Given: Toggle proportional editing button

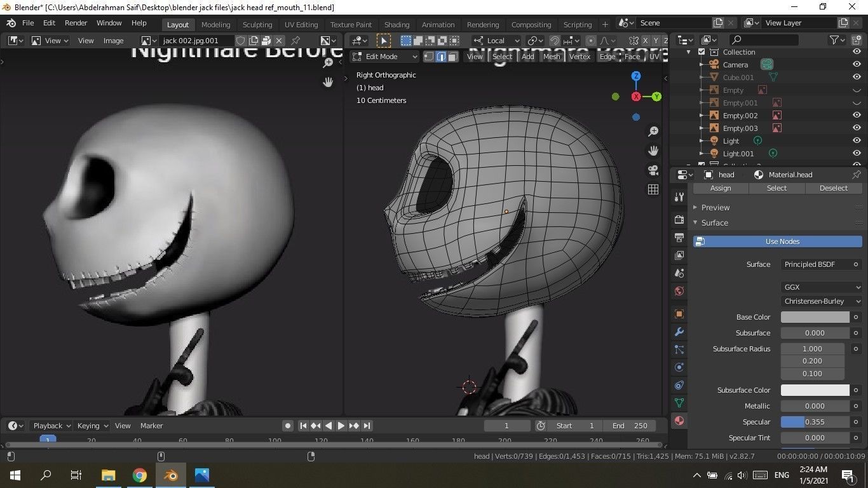Looking at the screenshot, I should click(590, 41).
